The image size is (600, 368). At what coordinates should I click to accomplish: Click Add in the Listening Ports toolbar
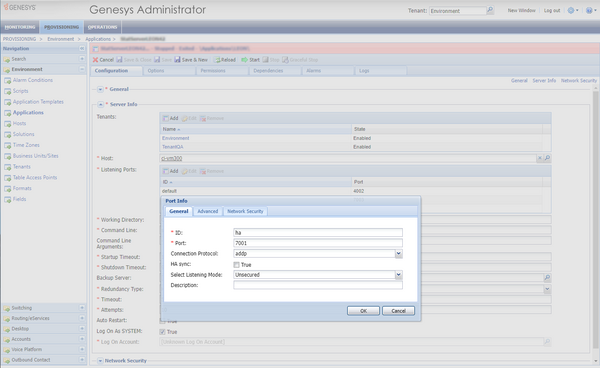[170, 171]
